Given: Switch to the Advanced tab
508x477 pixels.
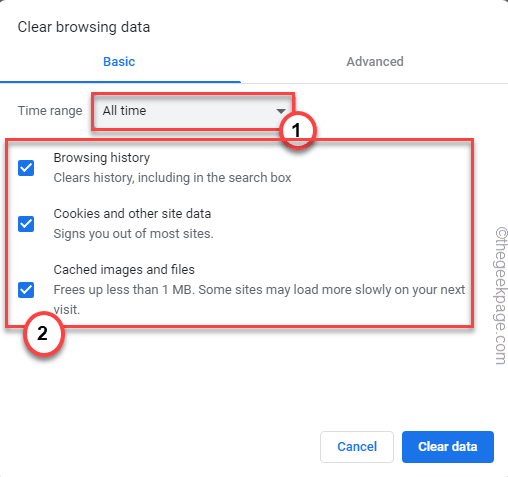Looking at the screenshot, I should pos(375,62).
